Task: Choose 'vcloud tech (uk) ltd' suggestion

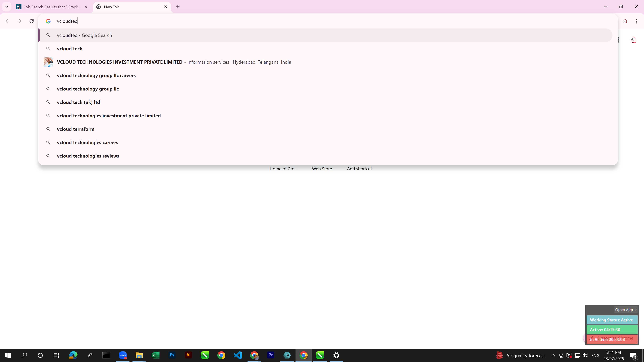Action: click(x=325, y=102)
